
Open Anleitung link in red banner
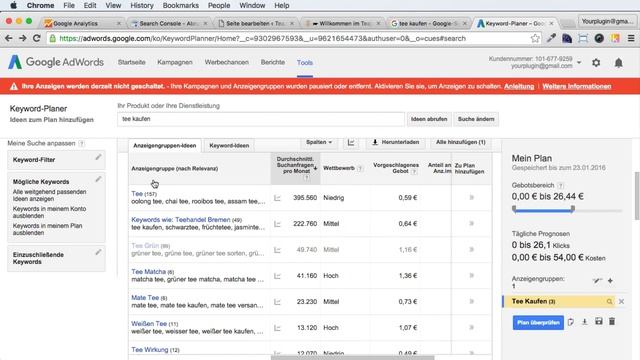coord(519,87)
